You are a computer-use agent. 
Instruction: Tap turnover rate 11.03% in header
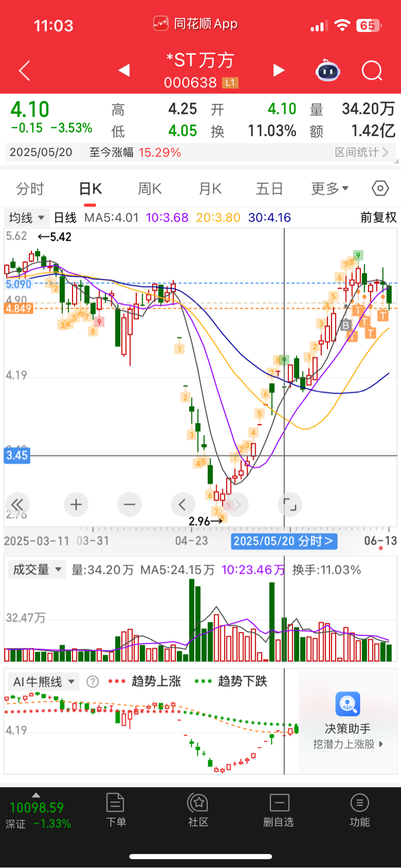click(x=272, y=130)
